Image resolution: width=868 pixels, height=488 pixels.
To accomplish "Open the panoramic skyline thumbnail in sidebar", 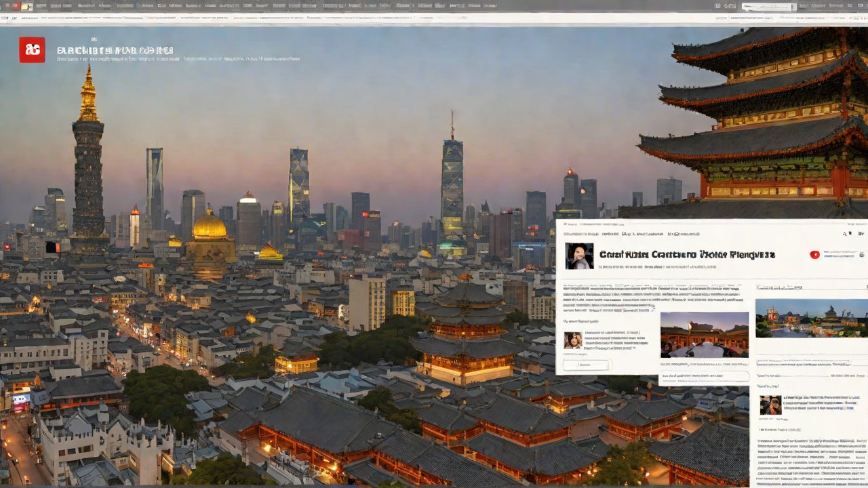I will pos(811,318).
